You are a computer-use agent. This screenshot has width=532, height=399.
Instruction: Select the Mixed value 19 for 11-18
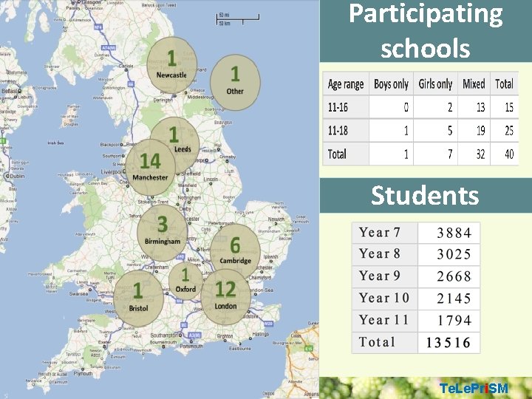474,130
